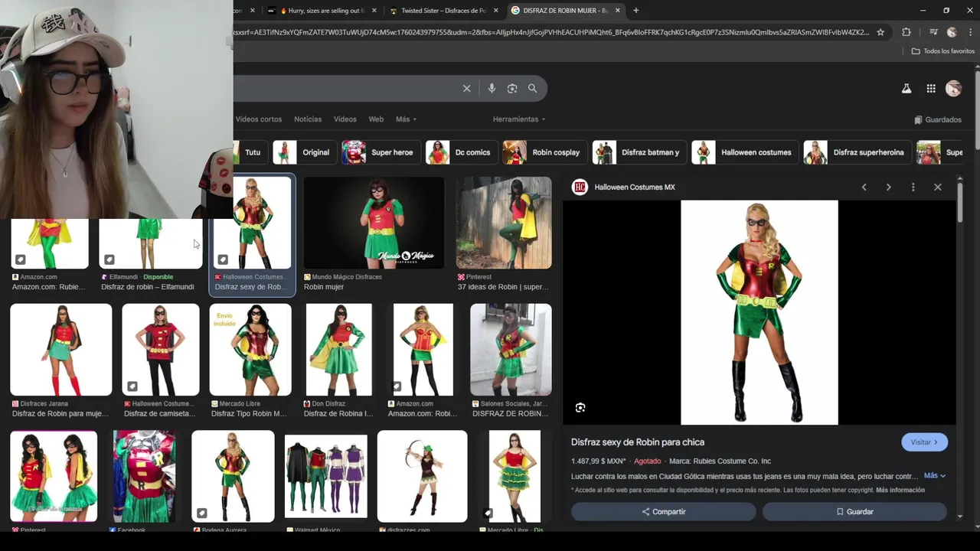Open Google apps grid icon

tap(931, 89)
